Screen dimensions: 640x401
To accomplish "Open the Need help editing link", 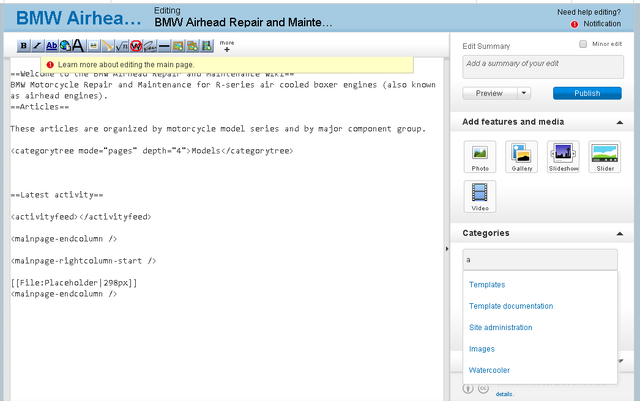I will pos(589,12).
